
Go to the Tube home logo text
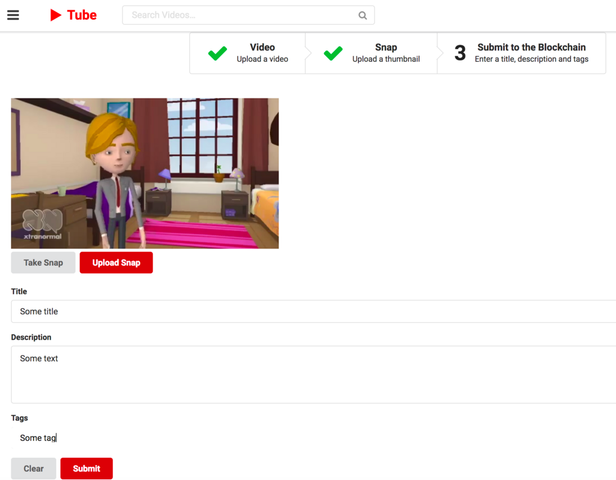(x=82, y=15)
